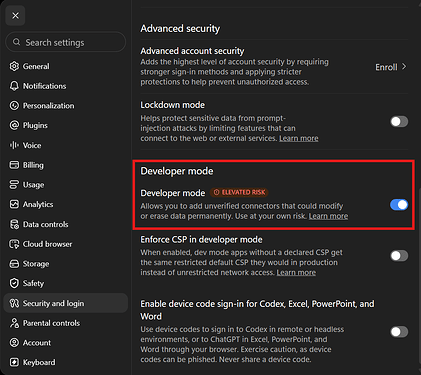Viewport: 421px width, 375px height.
Task: Open Learn more link under Enforce CSP
Action: pos(296,273)
